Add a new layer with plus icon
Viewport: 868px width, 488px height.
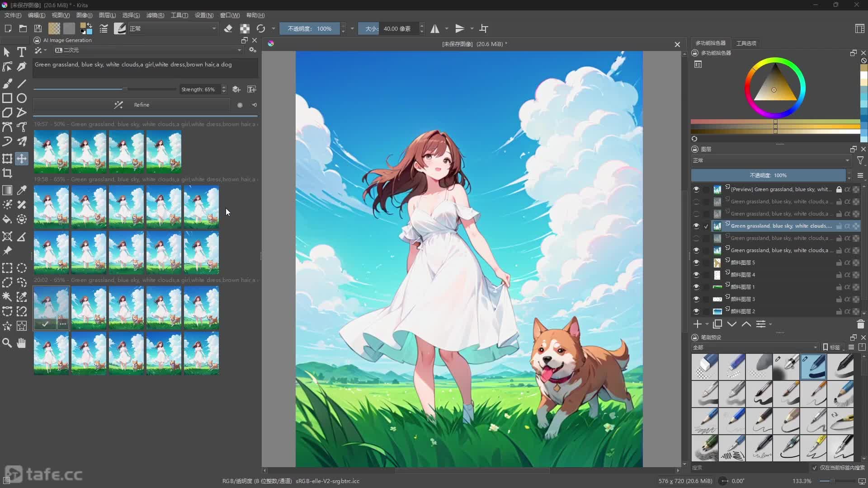[698, 324]
